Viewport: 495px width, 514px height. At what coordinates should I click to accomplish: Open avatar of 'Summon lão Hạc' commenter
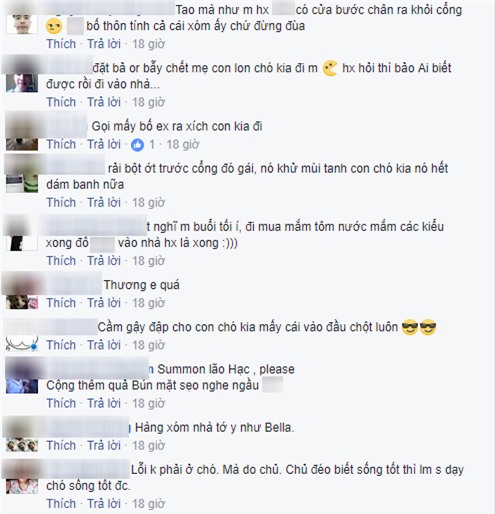point(22,386)
